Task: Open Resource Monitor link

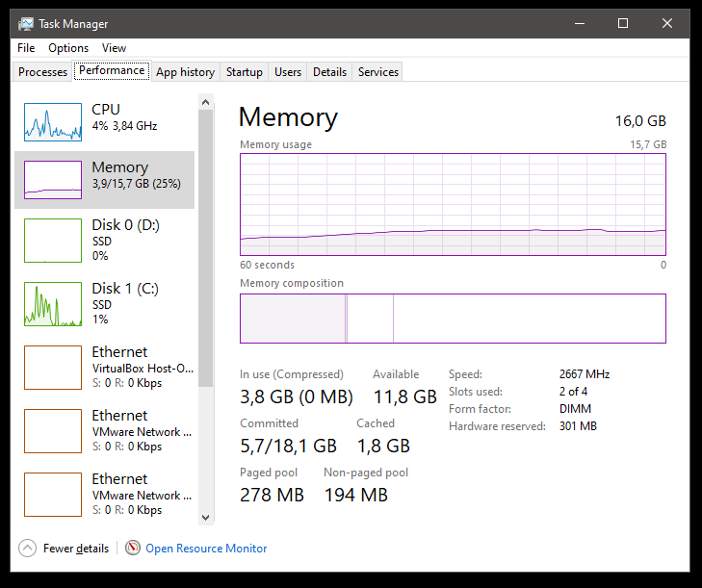Action: tap(206, 549)
